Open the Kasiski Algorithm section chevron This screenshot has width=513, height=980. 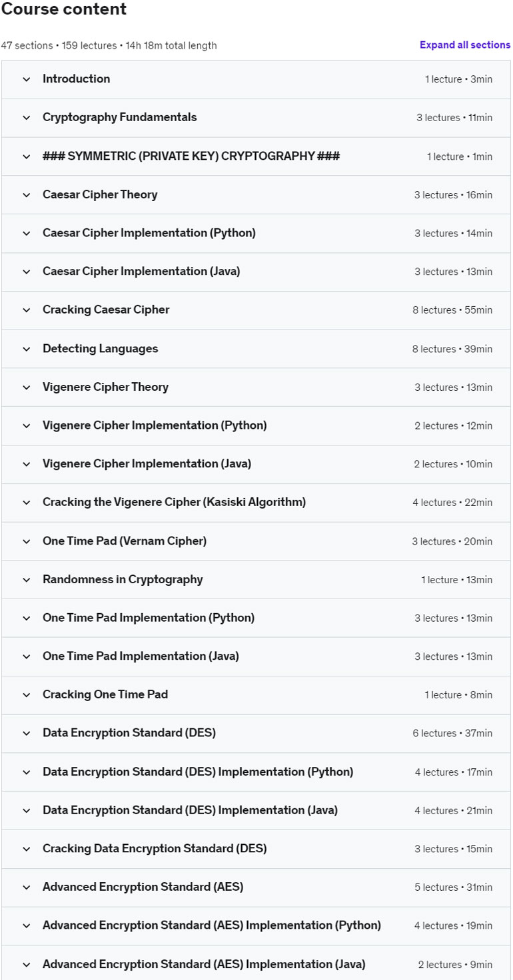27,503
